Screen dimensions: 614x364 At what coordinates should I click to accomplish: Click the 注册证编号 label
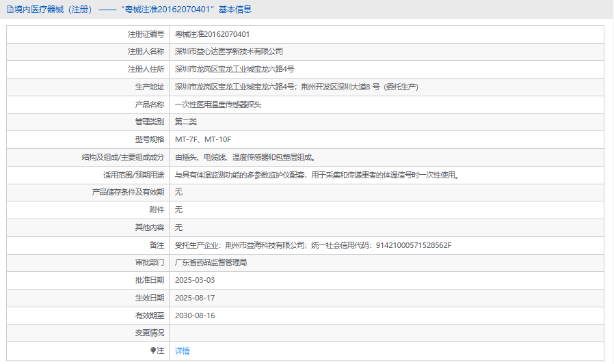click(x=146, y=34)
